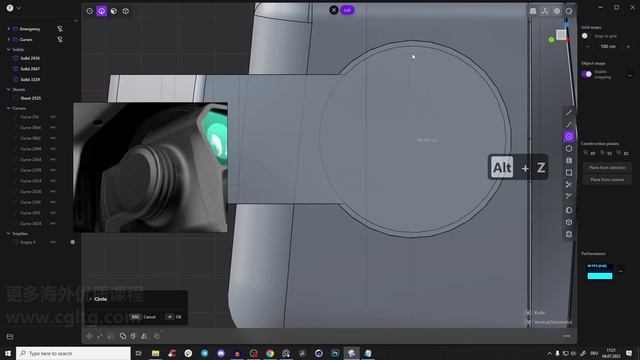
Task: Select the Scale tool in bottom toolbar
Action: pos(110,336)
